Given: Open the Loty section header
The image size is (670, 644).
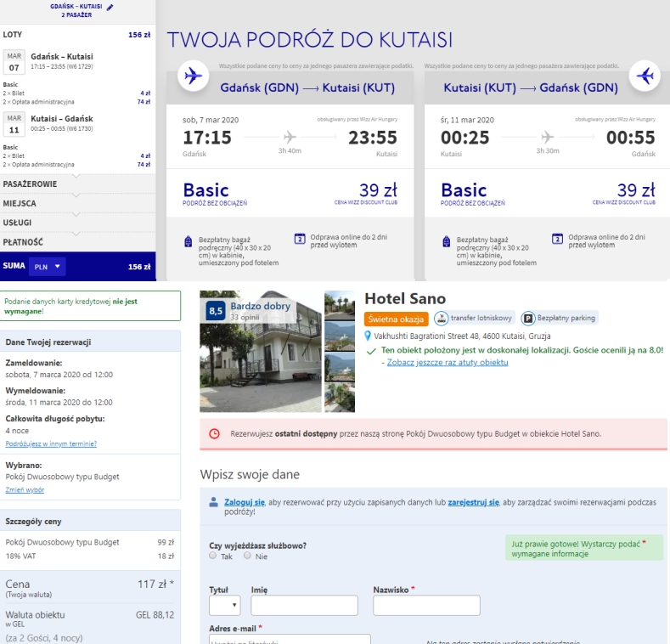Looking at the screenshot, I should [x=78, y=35].
